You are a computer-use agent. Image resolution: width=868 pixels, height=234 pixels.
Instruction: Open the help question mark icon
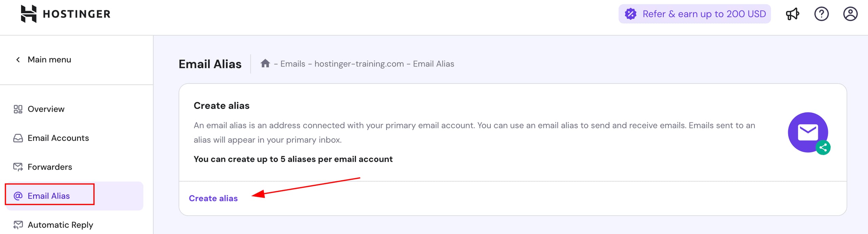click(821, 14)
